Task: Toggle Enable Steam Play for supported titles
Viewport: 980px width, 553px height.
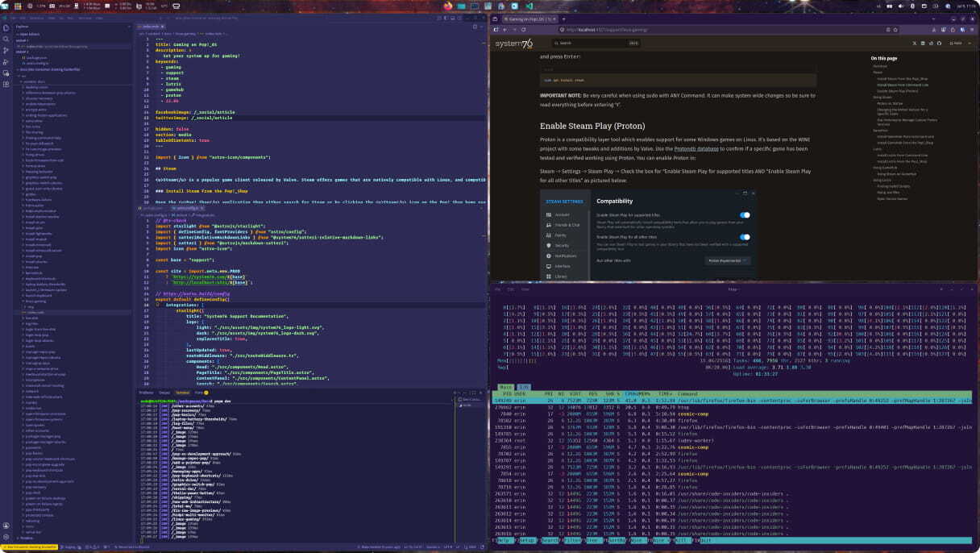Action: (745, 215)
